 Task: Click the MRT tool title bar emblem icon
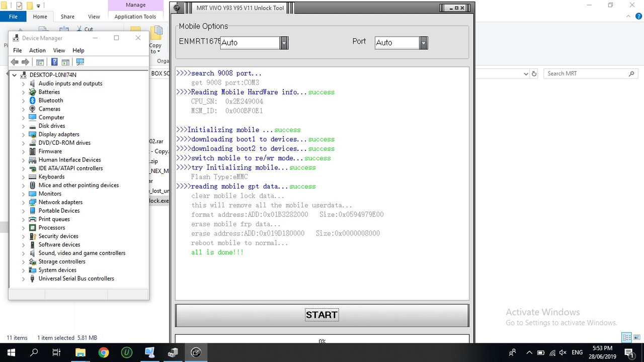[177, 8]
